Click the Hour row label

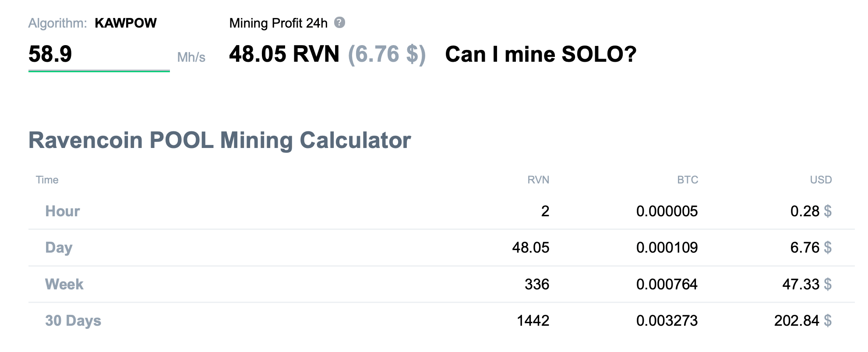(x=63, y=211)
